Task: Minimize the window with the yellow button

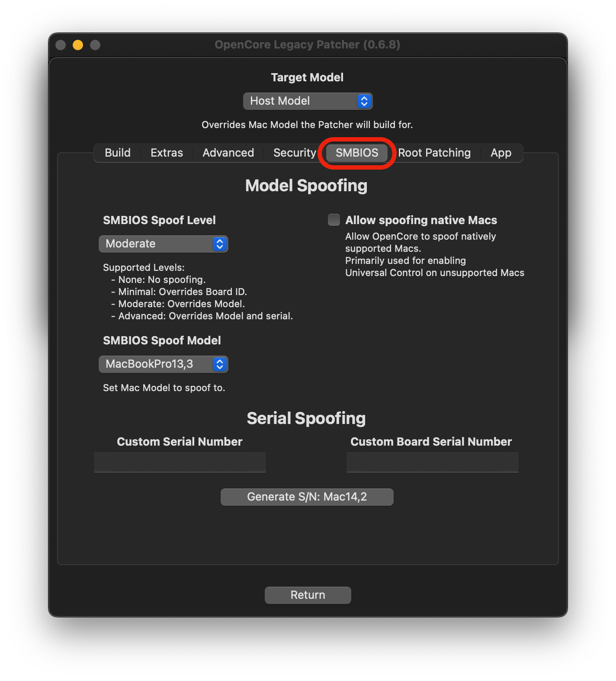Action: pos(78,45)
